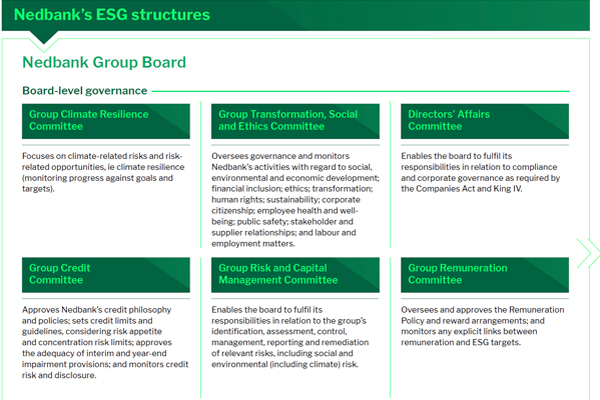This screenshot has width=600, height=400.
Task: Click text 'monitors any explicit links between'
Action: (469, 331)
